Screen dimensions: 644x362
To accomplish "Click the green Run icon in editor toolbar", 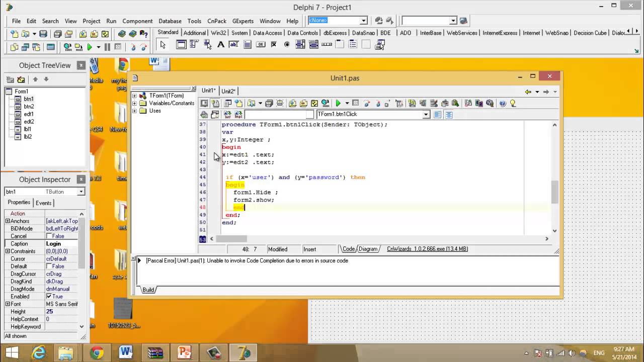I will [x=338, y=103].
